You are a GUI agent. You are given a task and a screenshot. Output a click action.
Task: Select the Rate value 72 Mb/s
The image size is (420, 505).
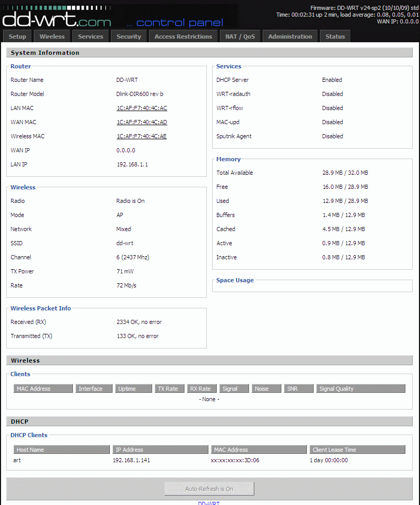click(127, 286)
